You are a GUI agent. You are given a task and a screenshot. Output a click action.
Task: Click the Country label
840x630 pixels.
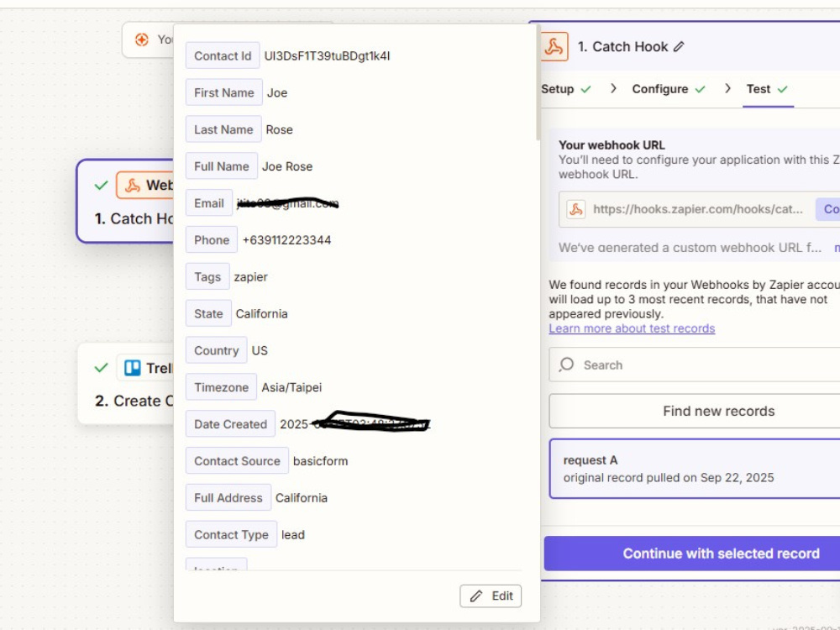pos(217,351)
